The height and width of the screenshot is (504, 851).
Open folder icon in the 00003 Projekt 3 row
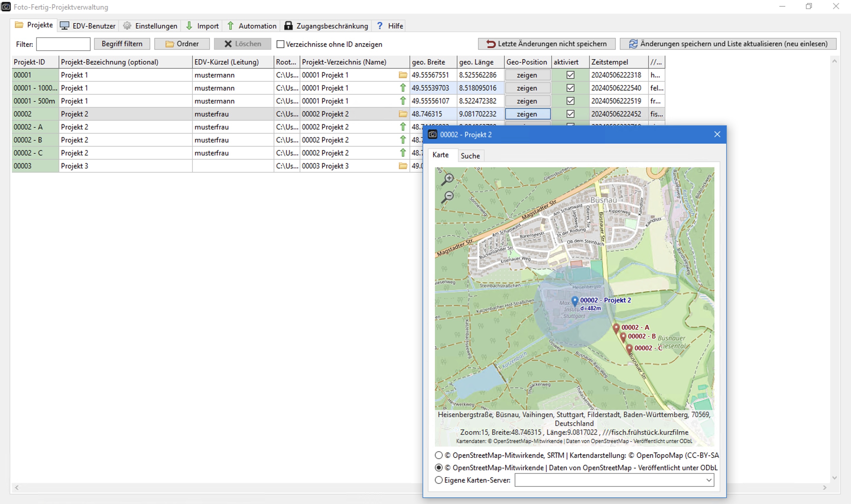point(403,166)
